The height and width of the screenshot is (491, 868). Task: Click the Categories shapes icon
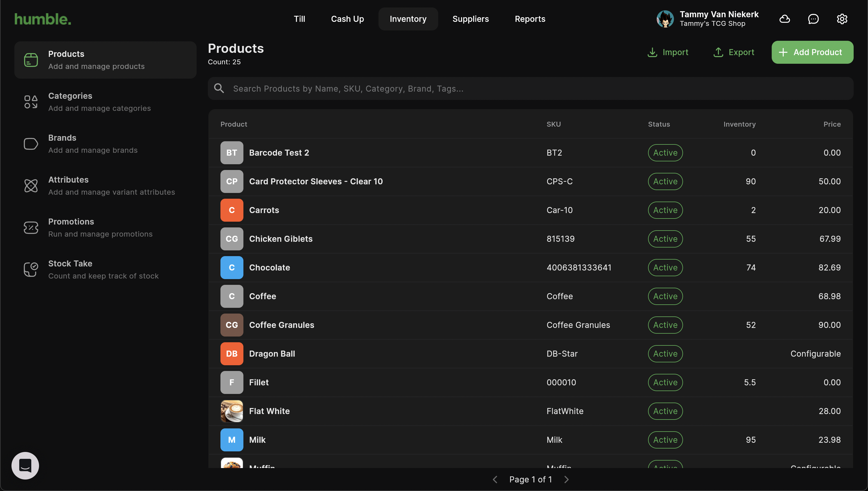tap(31, 102)
